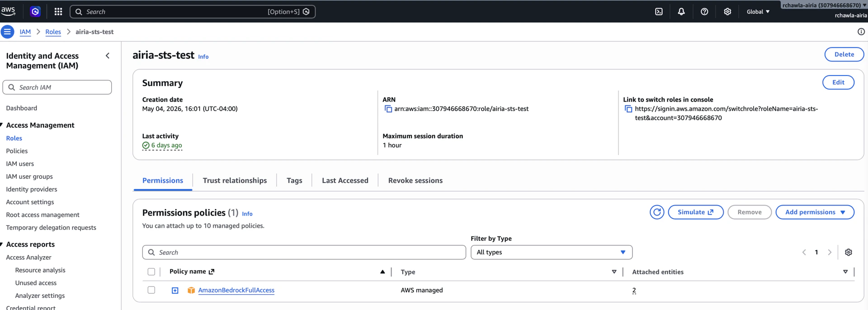Viewport: 868px width, 310px height.
Task: Click the attached entities count 2
Action: point(634,290)
